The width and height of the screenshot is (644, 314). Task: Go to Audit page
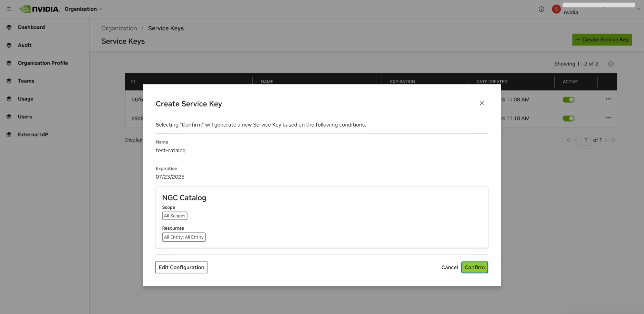point(24,45)
